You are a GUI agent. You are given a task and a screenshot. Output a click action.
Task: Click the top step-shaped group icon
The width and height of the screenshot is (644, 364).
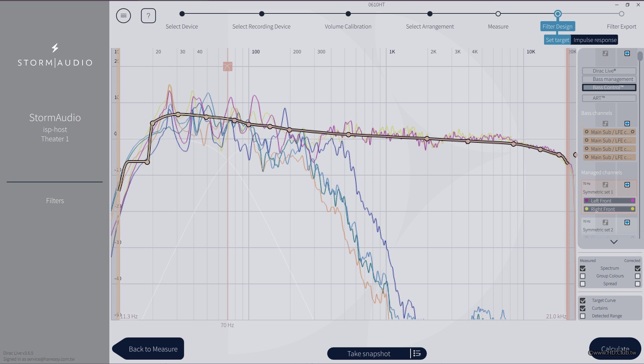(x=605, y=53)
